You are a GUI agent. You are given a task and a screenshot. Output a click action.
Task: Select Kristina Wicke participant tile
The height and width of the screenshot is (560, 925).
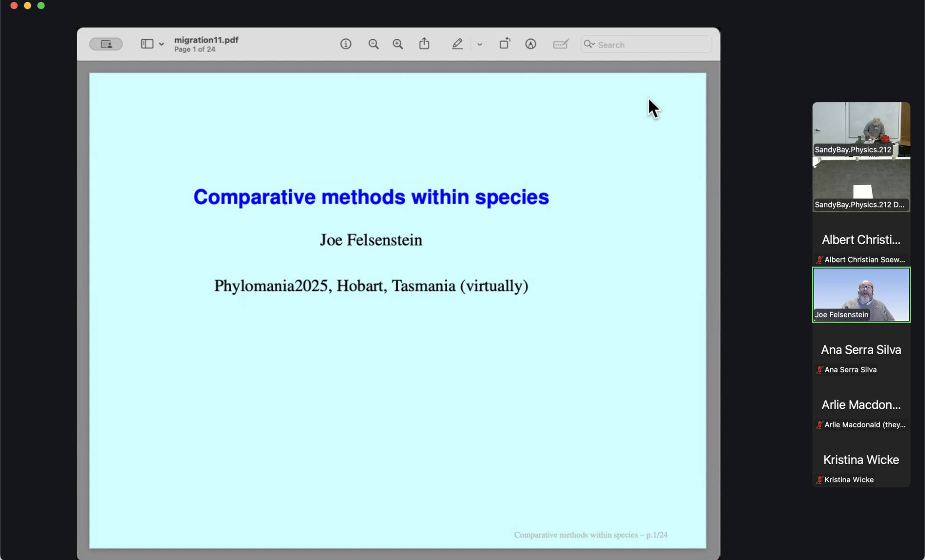(861, 460)
